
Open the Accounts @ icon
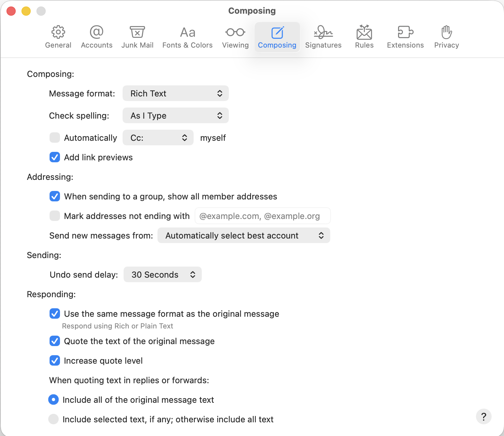click(96, 32)
